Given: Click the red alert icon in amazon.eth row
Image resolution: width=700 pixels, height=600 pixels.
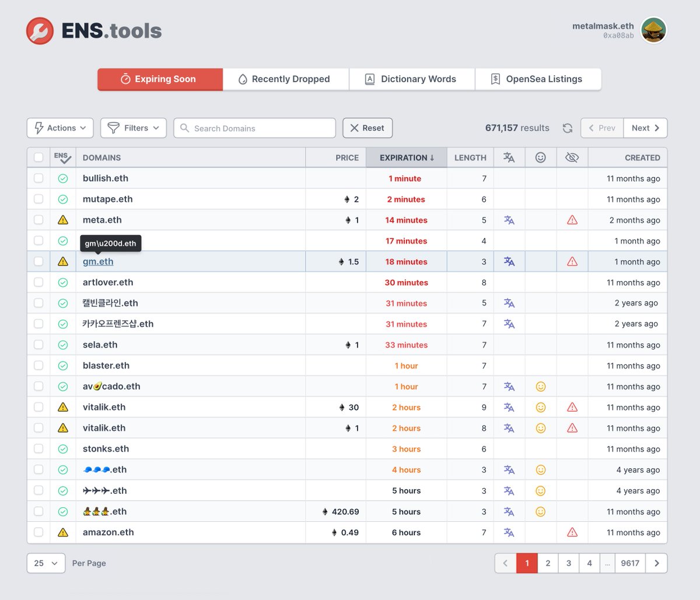Looking at the screenshot, I should (x=572, y=532).
